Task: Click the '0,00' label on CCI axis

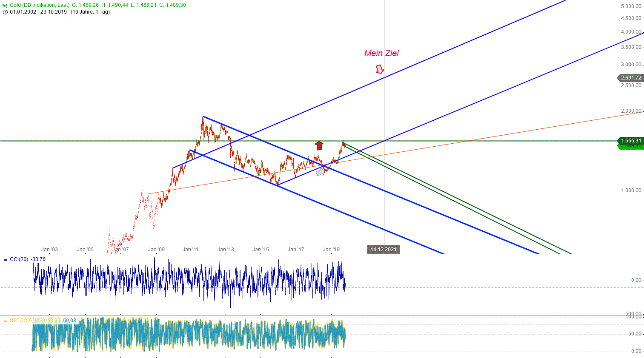Action: tap(636, 280)
